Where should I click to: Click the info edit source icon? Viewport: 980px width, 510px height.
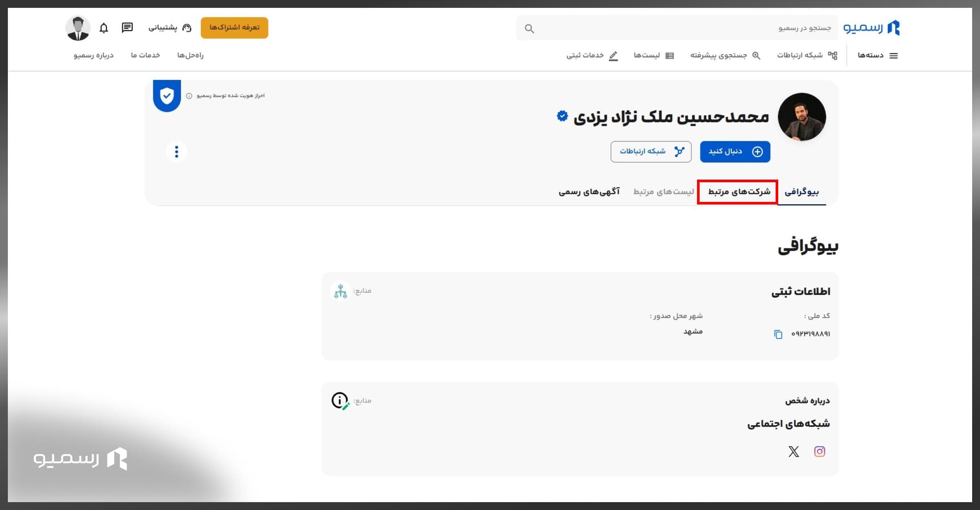pyautogui.click(x=341, y=401)
